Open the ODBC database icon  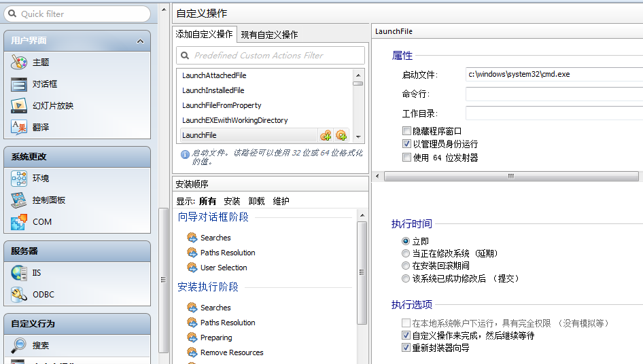pyautogui.click(x=19, y=295)
